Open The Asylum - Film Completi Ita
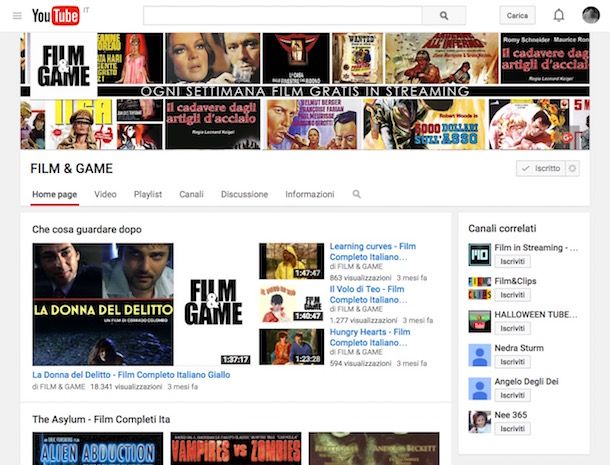Image resolution: width=610 pixels, height=465 pixels. pyautogui.click(x=101, y=419)
